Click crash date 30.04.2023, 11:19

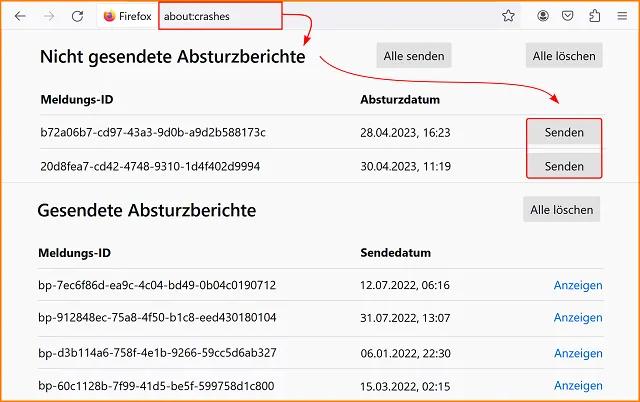tap(405, 167)
